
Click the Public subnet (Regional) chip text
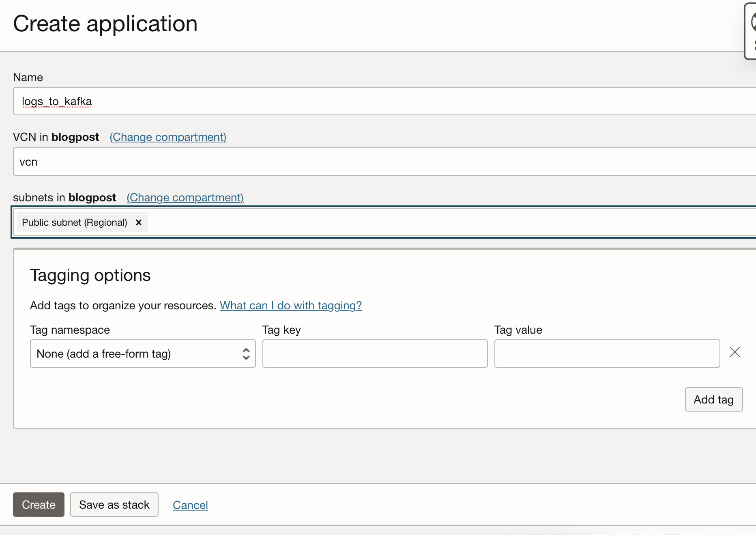75,222
